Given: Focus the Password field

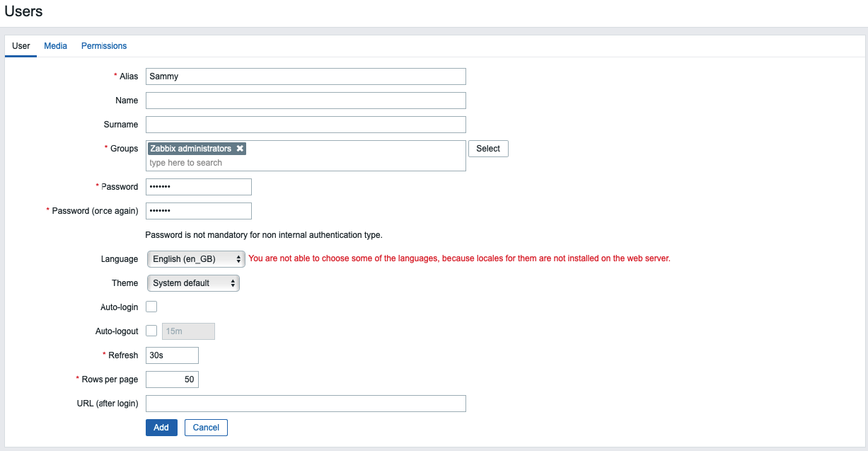Looking at the screenshot, I should [x=199, y=187].
